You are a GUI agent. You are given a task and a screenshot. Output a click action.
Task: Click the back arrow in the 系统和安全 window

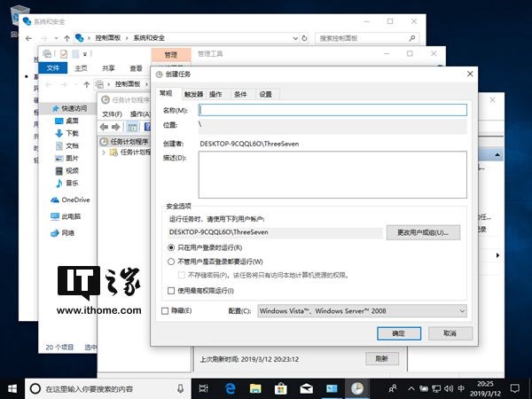[29, 38]
